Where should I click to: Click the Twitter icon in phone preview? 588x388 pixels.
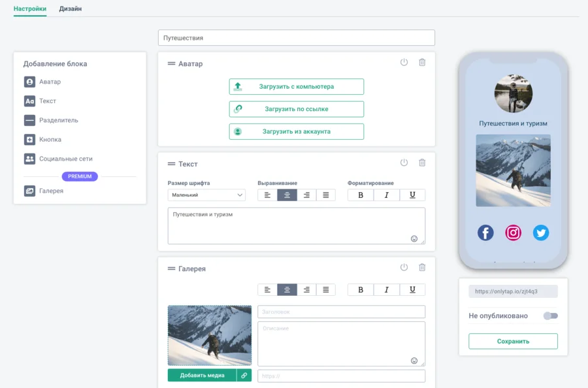[x=541, y=233]
